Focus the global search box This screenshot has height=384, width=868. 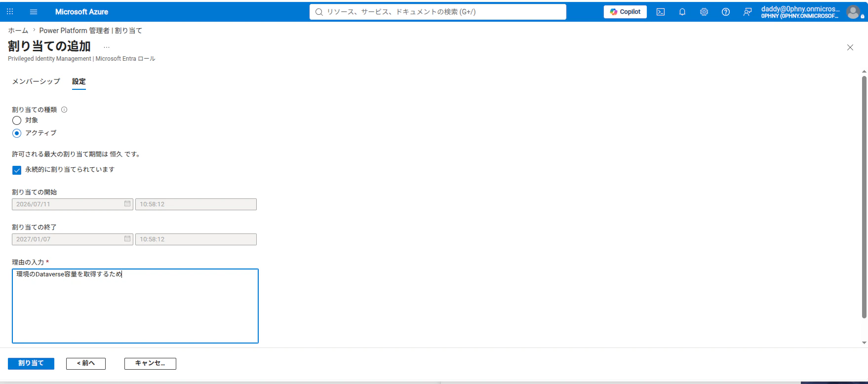coord(438,12)
